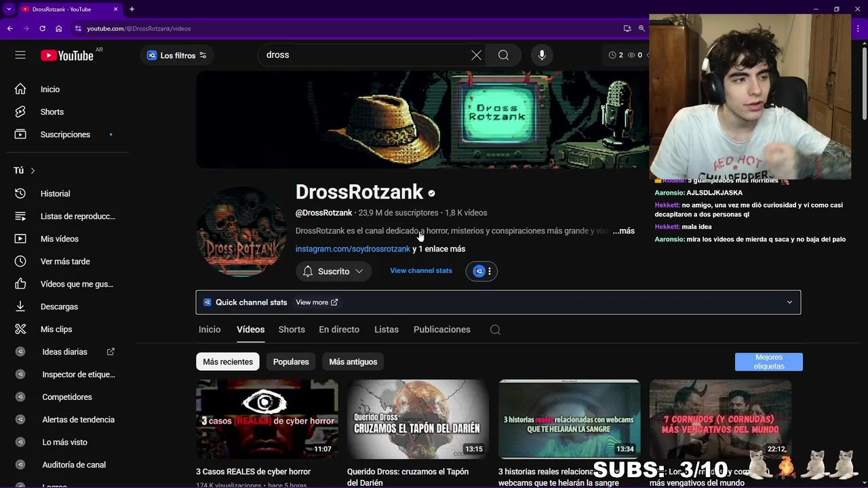Viewport: 868px width, 488px height.
Task: Open new browser tab with plus
Action: (x=132, y=9)
